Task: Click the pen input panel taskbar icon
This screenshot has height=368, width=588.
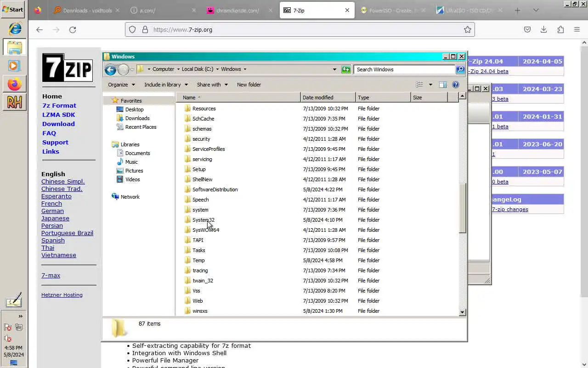Action: pyautogui.click(x=14, y=300)
